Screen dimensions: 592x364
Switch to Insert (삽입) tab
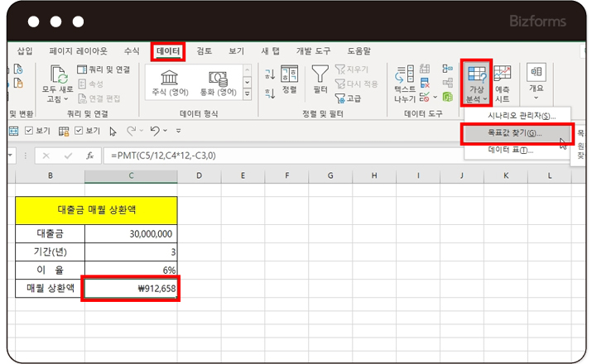(25, 51)
